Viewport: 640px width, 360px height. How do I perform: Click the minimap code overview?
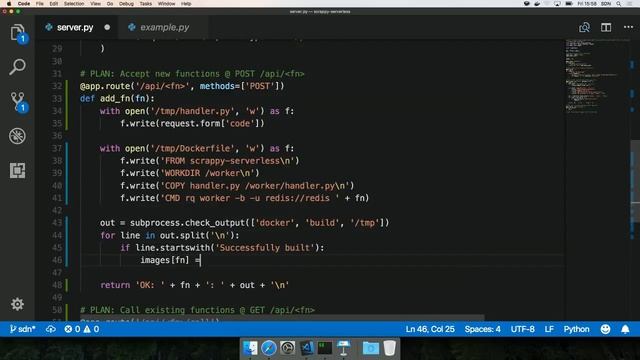(x=596, y=76)
